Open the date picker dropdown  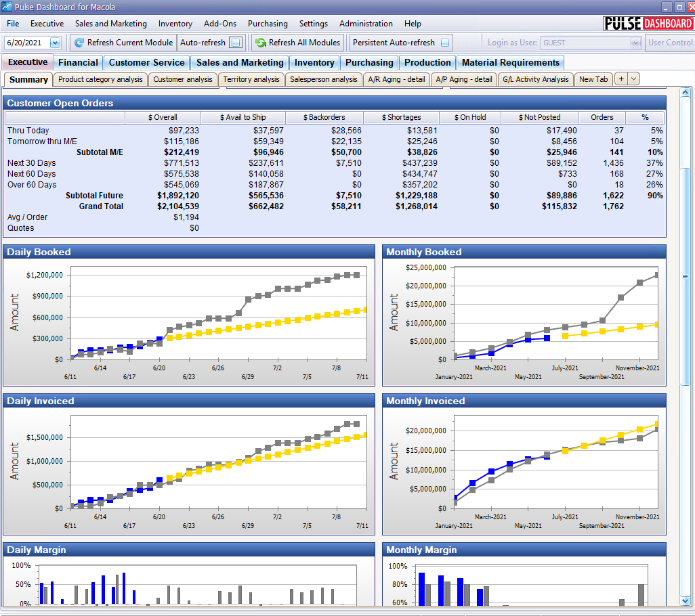(x=55, y=43)
